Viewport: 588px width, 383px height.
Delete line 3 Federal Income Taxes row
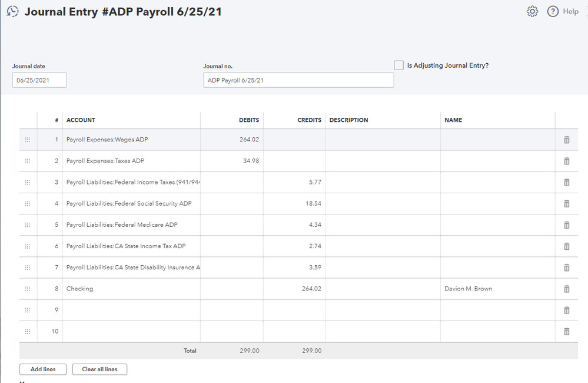coord(567,182)
